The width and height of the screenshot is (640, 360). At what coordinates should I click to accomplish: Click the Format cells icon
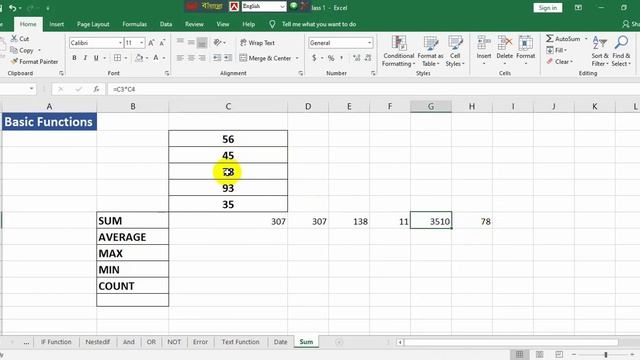[x=526, y=43]
